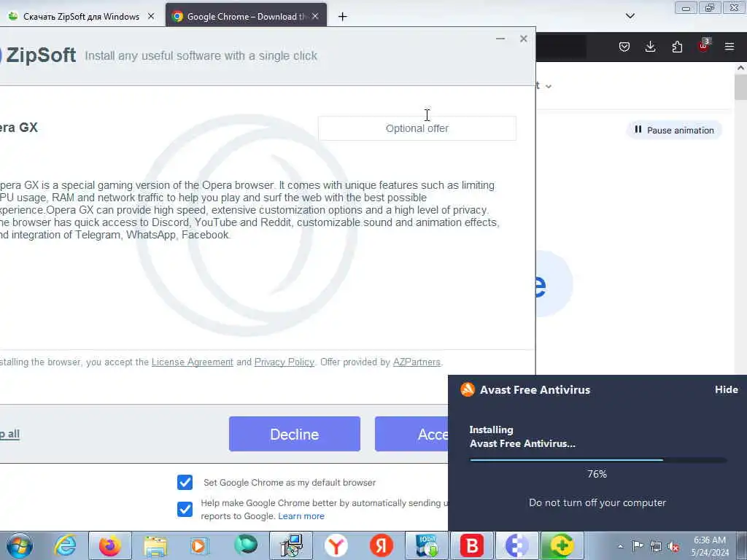Switch to Google Chrome Download tab
Image resolution: width=747 pixels, height=560 pixels.
tap(246, 17)
